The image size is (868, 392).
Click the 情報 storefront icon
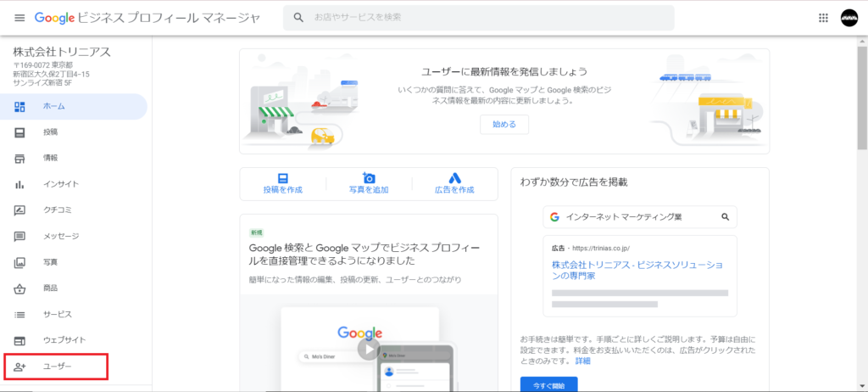point(19,159)
